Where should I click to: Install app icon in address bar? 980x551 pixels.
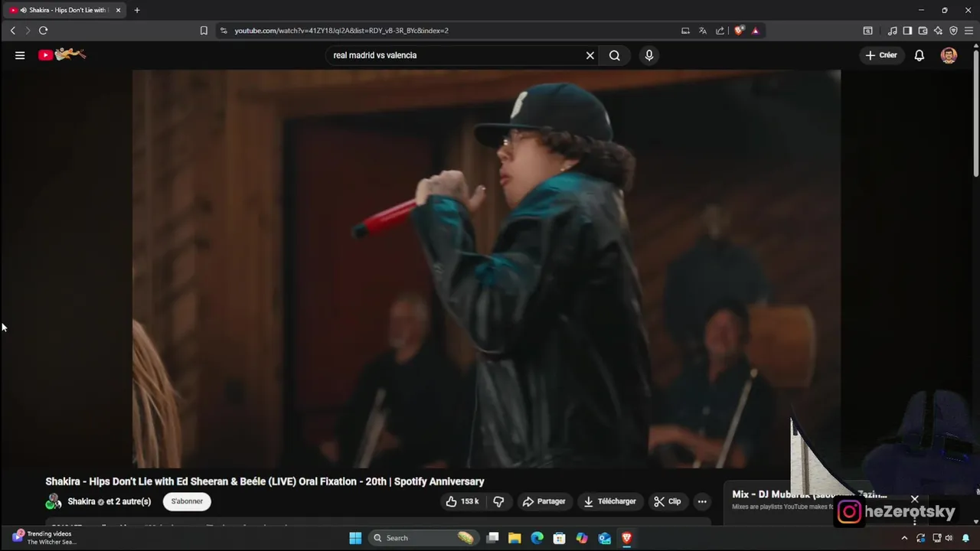click(685, 31)
